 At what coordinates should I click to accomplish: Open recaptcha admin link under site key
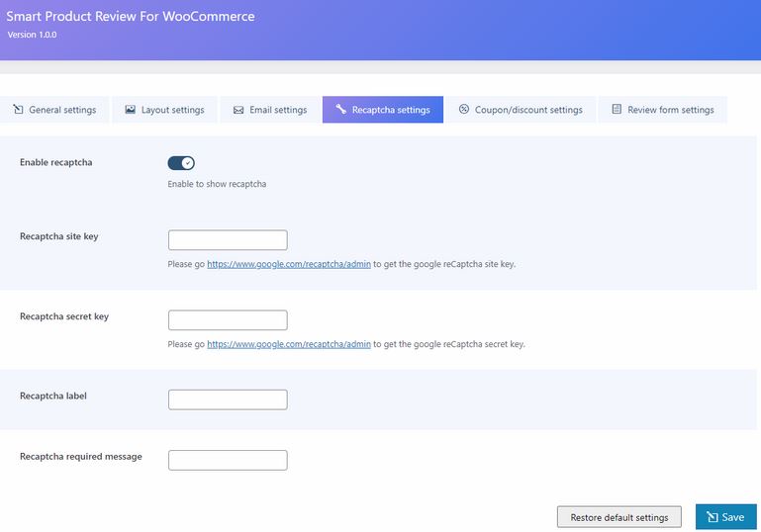coord(289,264)
